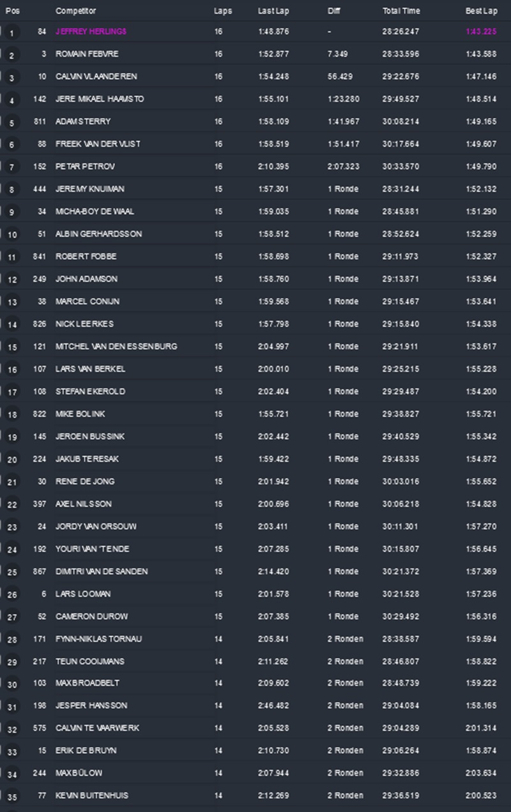Click position badge number 7
Image resolution: width=511 pixels, height=812 pixels.
(11, 168)
